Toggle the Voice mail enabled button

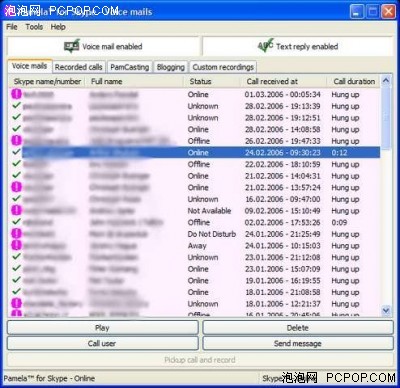(x=103, y=46)
